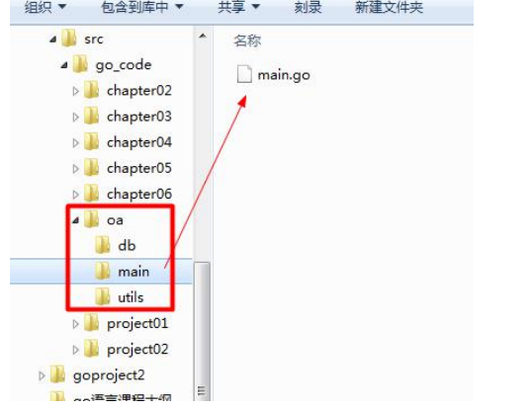Select the db folder icon
Screen dimensions: 532x410
click(103, 245)
